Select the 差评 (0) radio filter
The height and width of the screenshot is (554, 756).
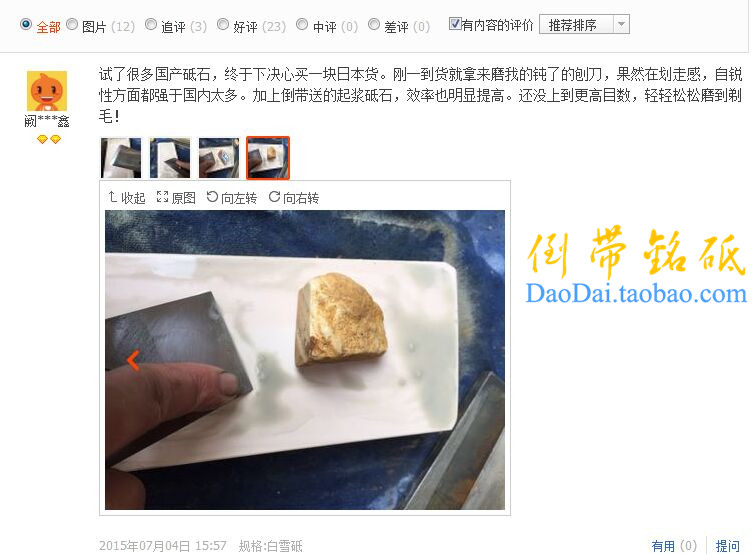point(374,24)
